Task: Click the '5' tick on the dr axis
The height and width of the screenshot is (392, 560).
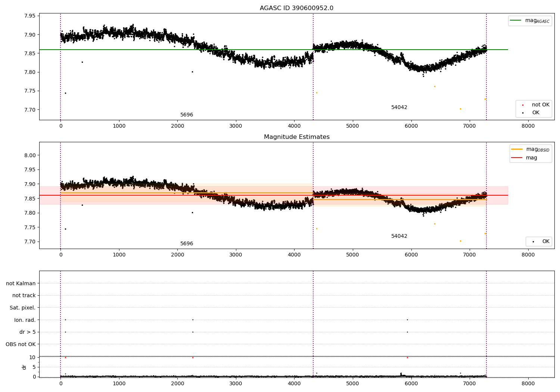Action: pos(34,367)
